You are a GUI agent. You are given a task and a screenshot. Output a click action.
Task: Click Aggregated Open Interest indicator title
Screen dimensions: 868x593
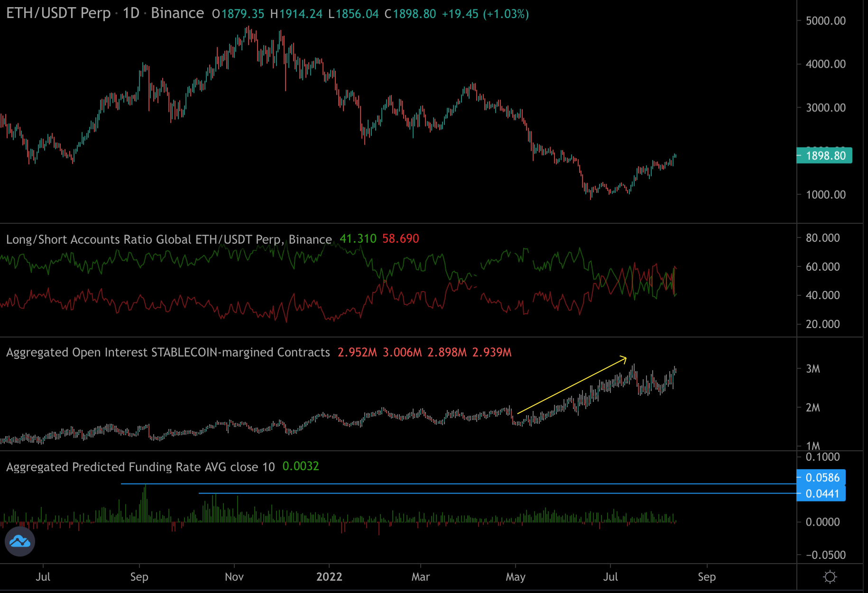(167, 352)
